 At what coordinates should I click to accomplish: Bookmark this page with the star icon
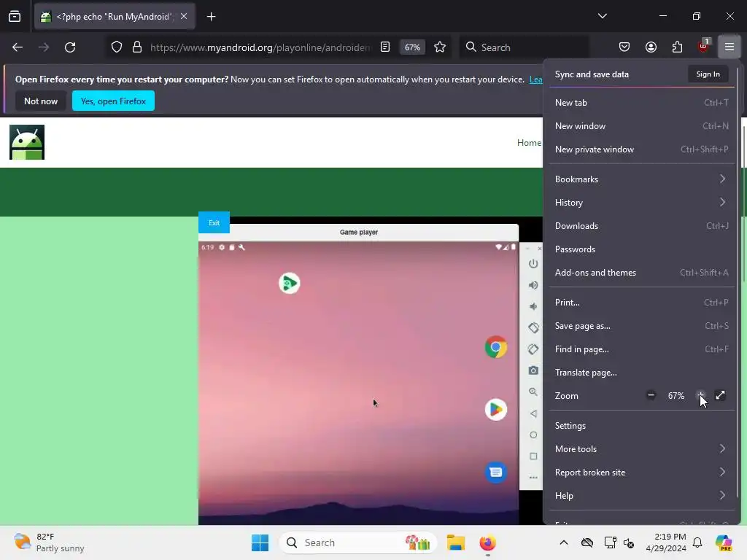point(440,47)
